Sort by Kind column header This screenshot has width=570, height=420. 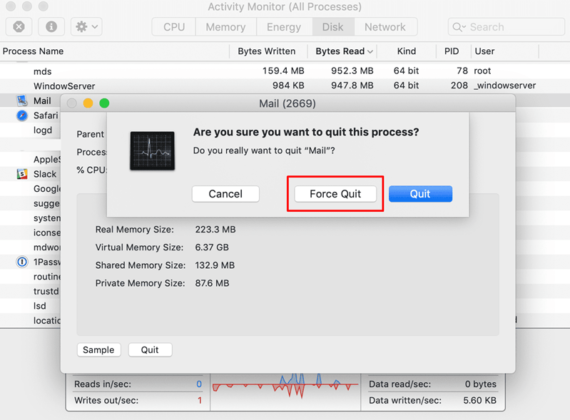click(406, 51)
